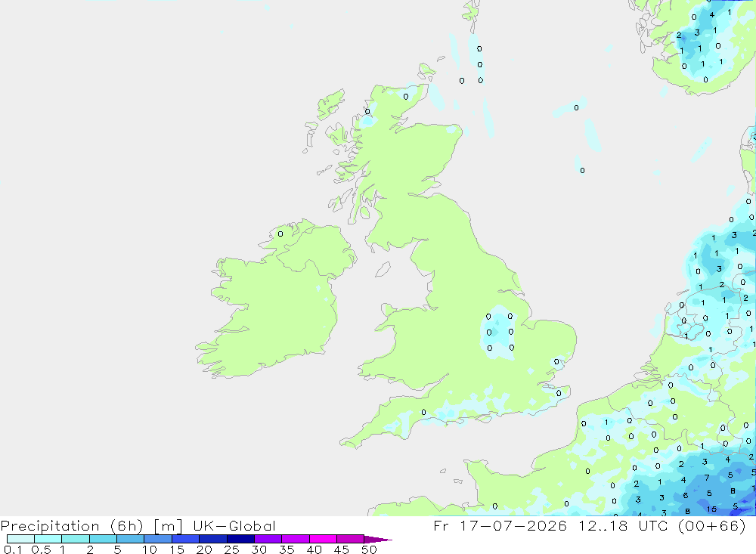Select the '(00+66)' forecast offset label

[x=712, y=525]
